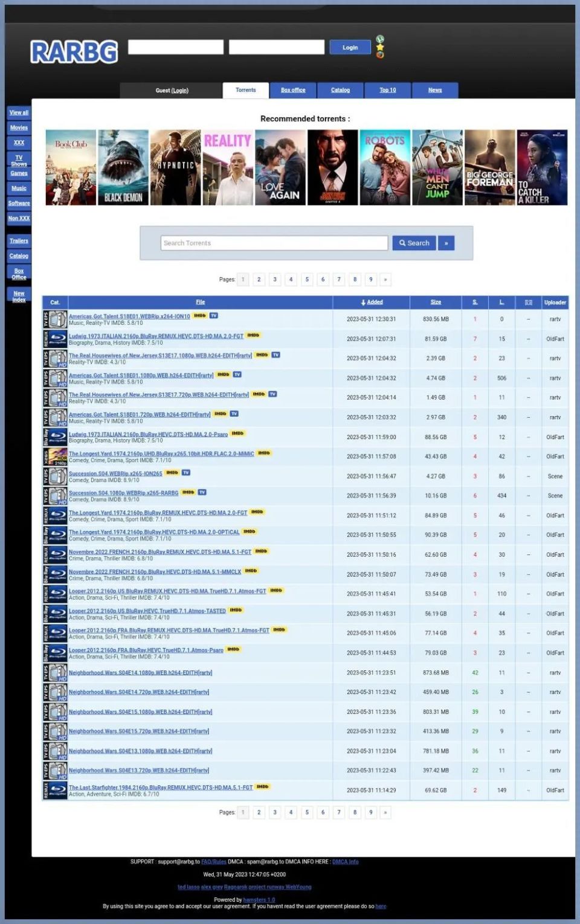Click TV badge next to Succession.S04.WEBRip.x265-ION265
Viewport: 580px width, 924px height.
pyautogui.click(x=186, y=472)
